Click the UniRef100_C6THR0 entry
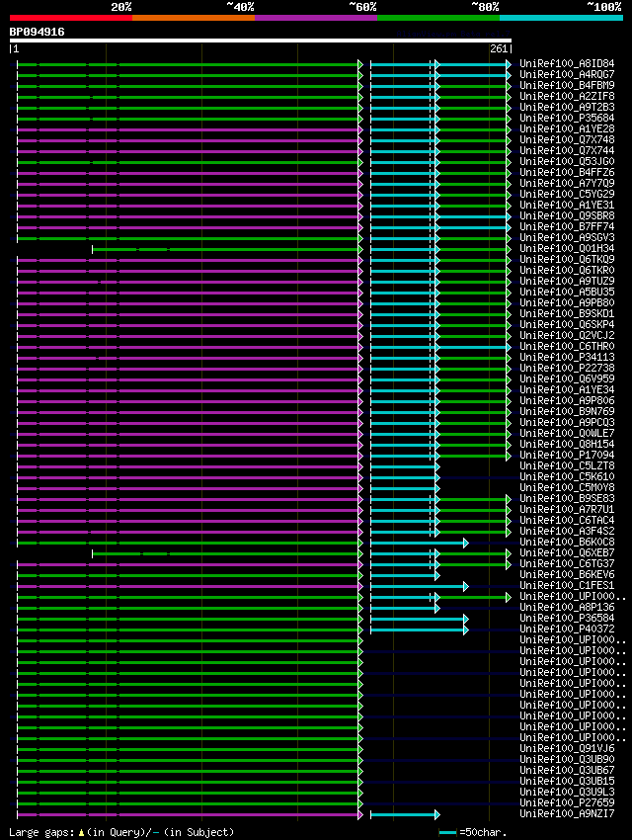 tap(567, 346)
